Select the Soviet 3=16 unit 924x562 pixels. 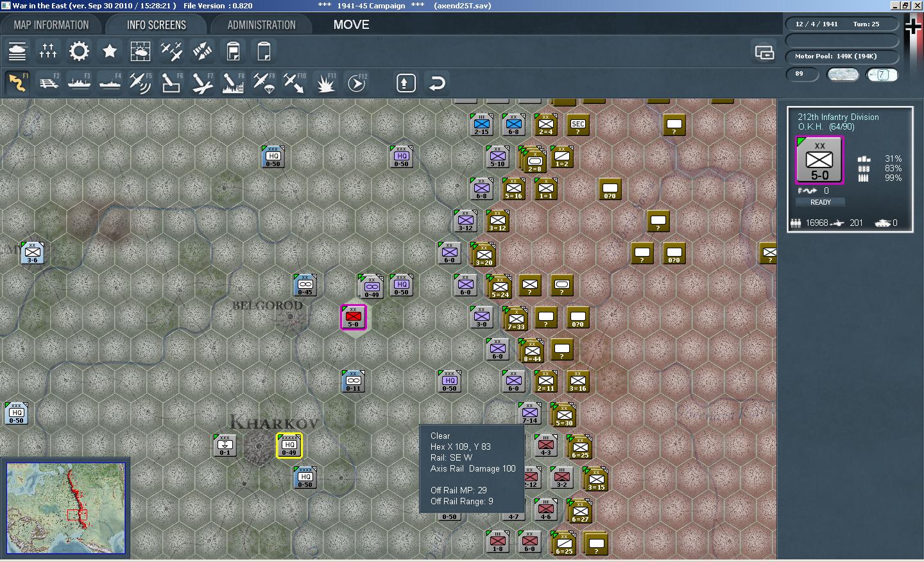[577, 381]
